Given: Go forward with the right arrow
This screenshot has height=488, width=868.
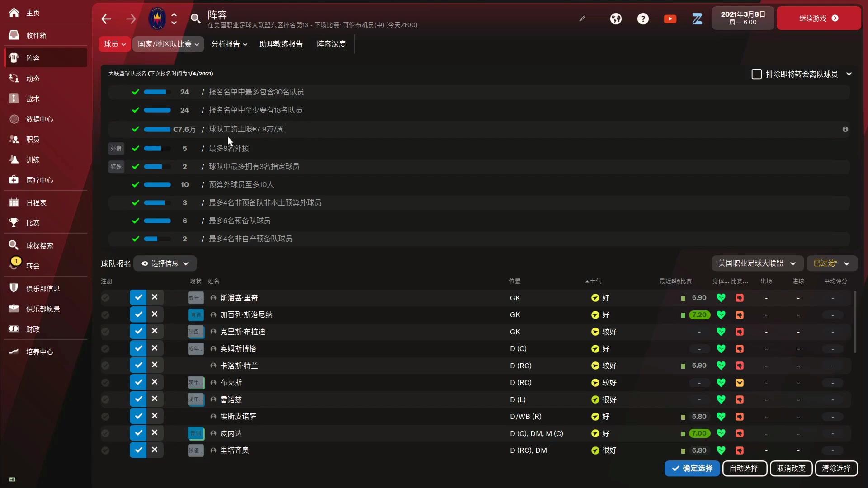Looking at the screenshot, I should coord(131,19).
